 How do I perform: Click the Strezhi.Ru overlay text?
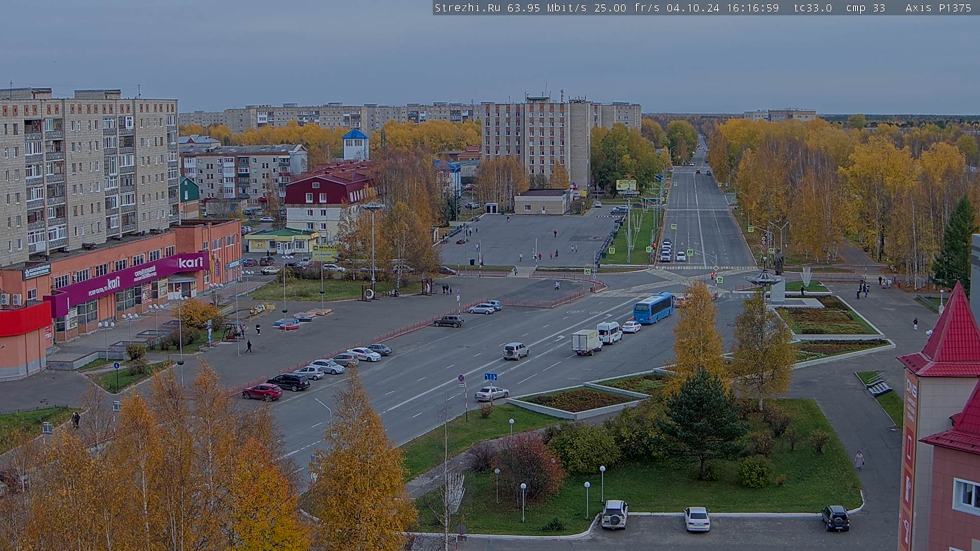click(468, 8)
